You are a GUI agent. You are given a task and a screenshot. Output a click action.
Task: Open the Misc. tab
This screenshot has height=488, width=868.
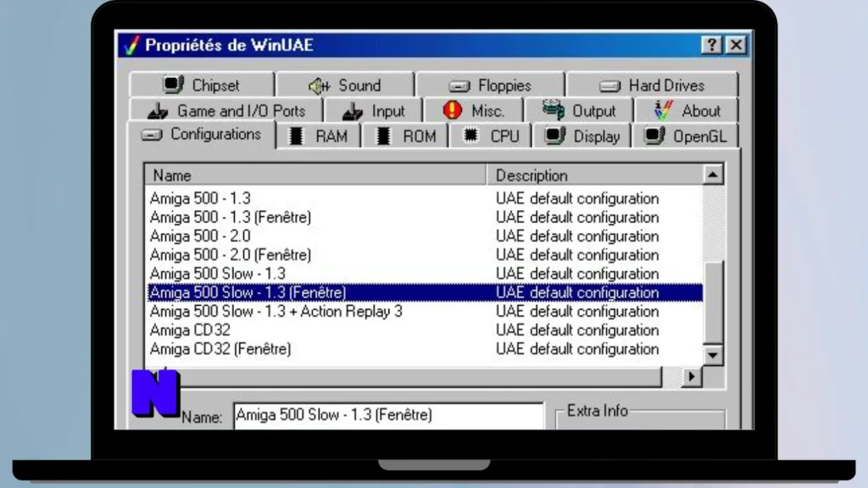pos(473,111)
